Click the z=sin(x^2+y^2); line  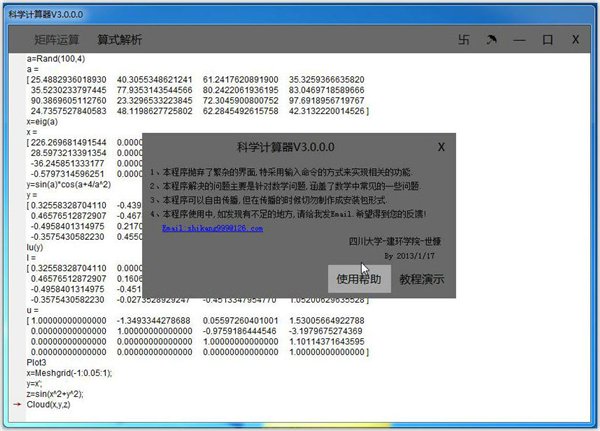(55, 394)
